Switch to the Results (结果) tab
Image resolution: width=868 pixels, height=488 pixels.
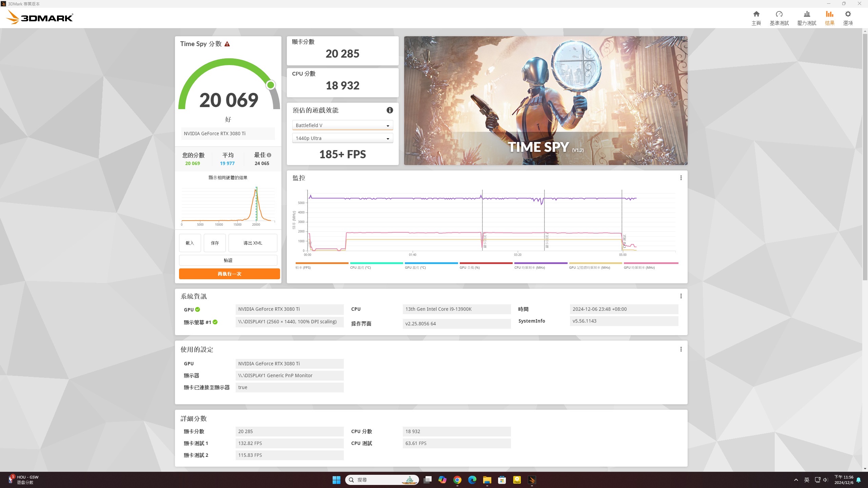(x=829, y=18)
